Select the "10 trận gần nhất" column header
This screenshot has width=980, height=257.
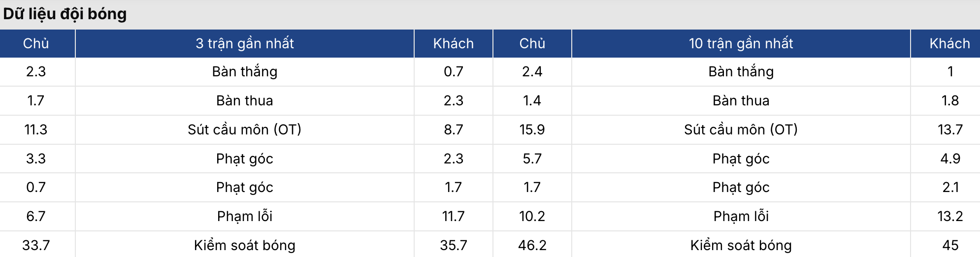point(741,43)
